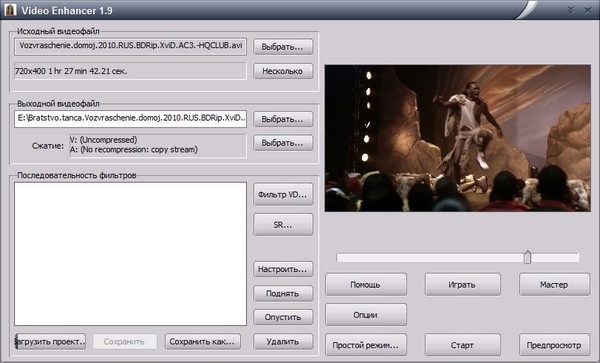This screenshot has height=363, width=600.
Task: Switch to Простой режим... button
Action: [366, 345]
